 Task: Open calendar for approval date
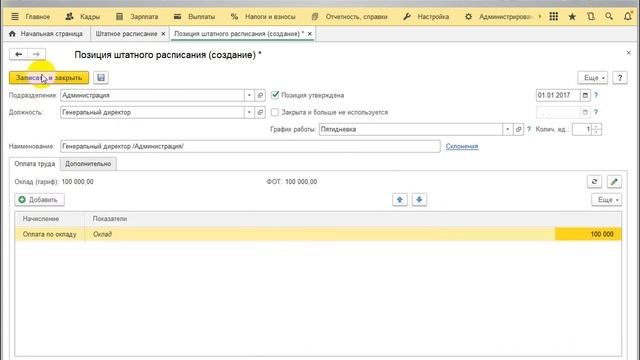tap(585, 95)
